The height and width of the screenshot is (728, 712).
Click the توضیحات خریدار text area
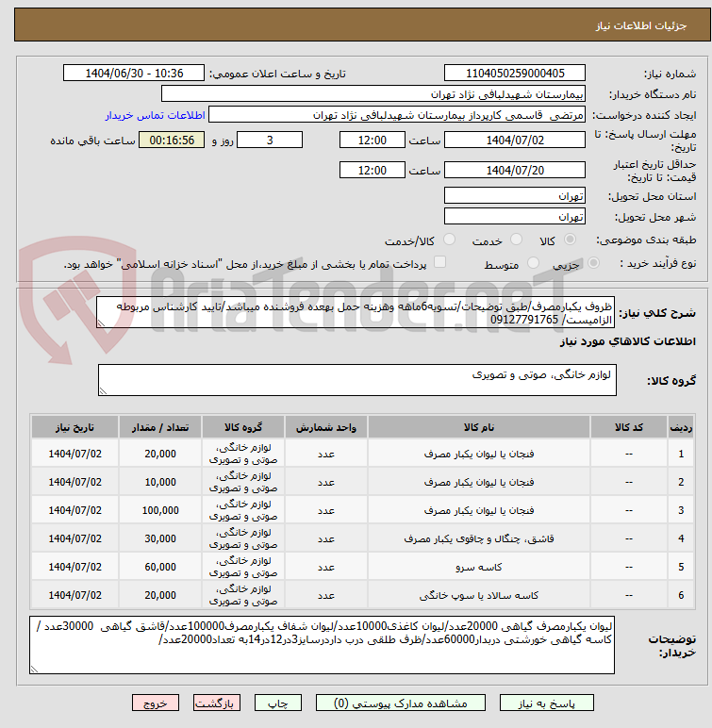[x=322, y=645]
